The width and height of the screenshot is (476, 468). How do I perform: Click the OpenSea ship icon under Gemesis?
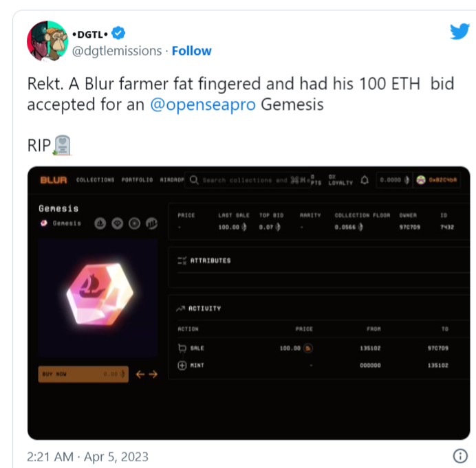pyautogui.click(x=100, y=223)
